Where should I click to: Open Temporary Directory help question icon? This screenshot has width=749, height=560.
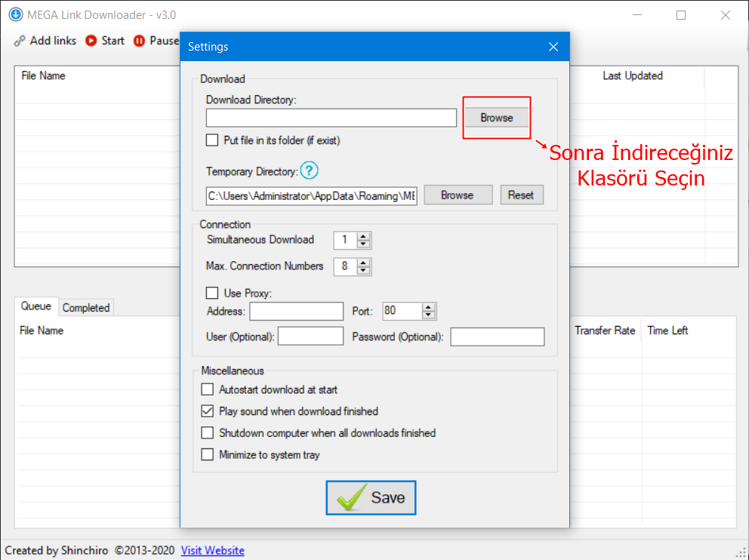[x=309, y=171]
